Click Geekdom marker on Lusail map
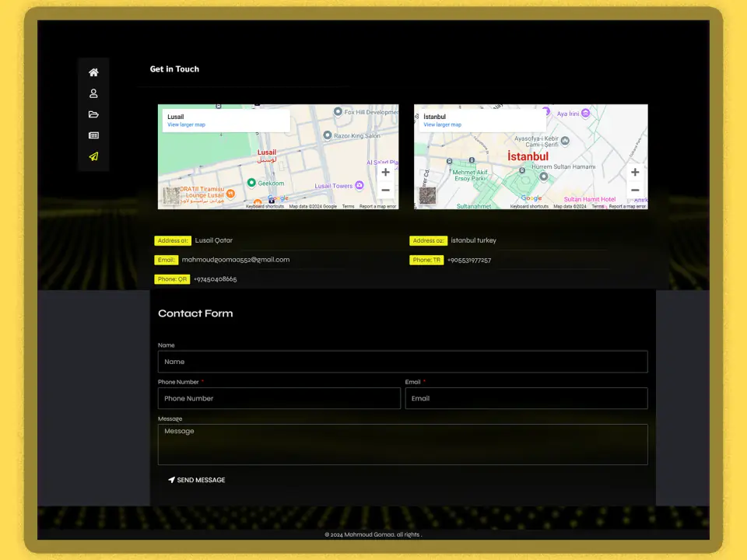 coord(251,182)
